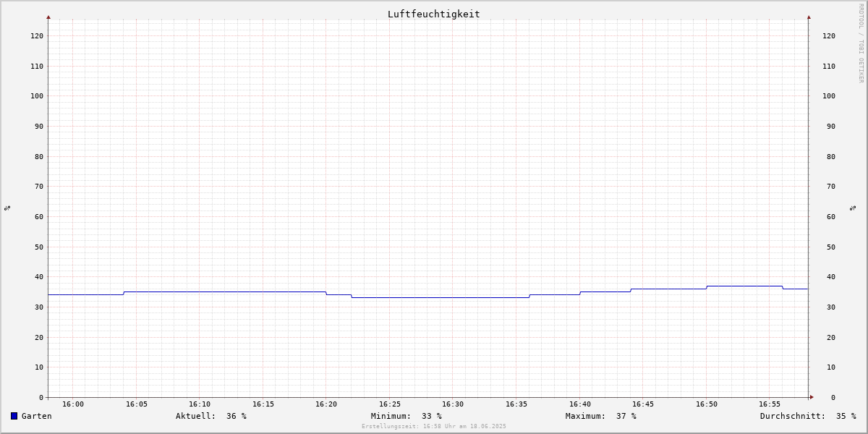This screenshot has width=868, height=434.
Task: Click the 16:05 time axis label
Action: (137, 404)
